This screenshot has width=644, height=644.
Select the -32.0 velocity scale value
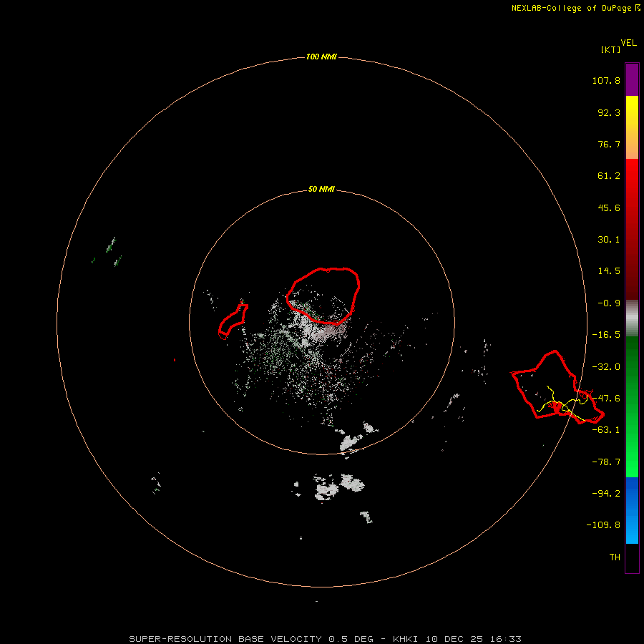tap(606, 367)
